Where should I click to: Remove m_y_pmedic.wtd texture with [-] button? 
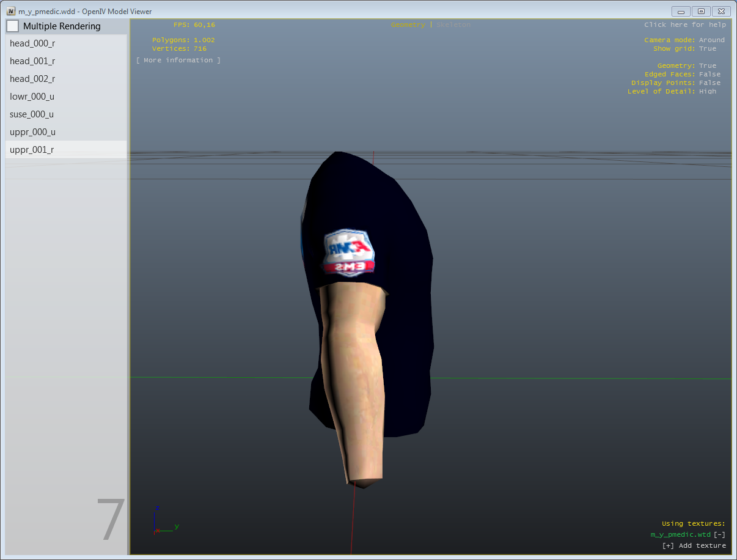[x=719, y=534]
